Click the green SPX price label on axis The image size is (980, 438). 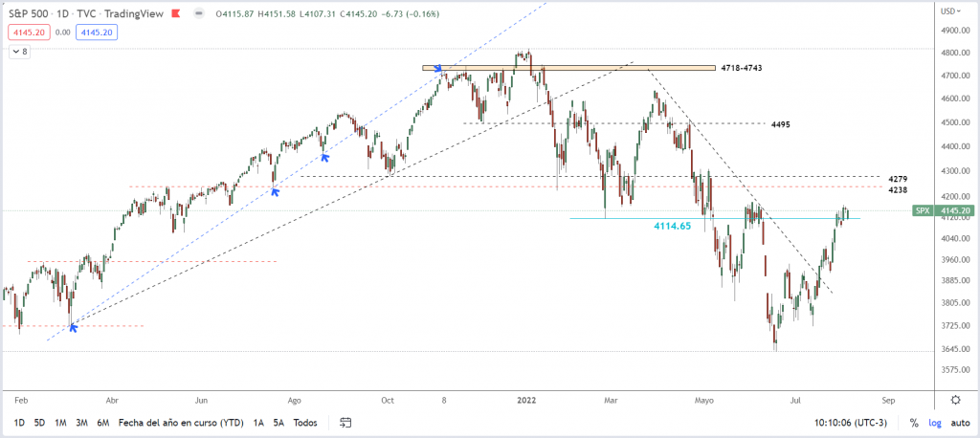(945, 210)
